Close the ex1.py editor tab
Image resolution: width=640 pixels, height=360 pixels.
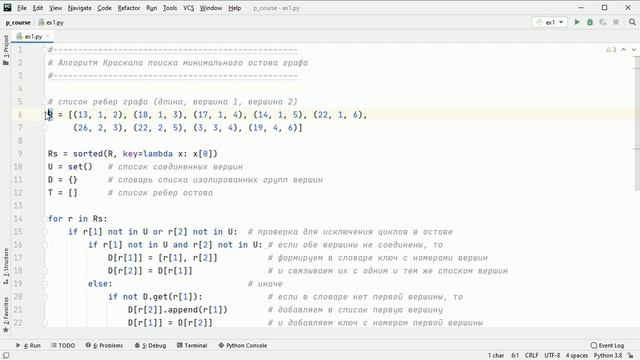pyautogui.click(x=47, y=36)
